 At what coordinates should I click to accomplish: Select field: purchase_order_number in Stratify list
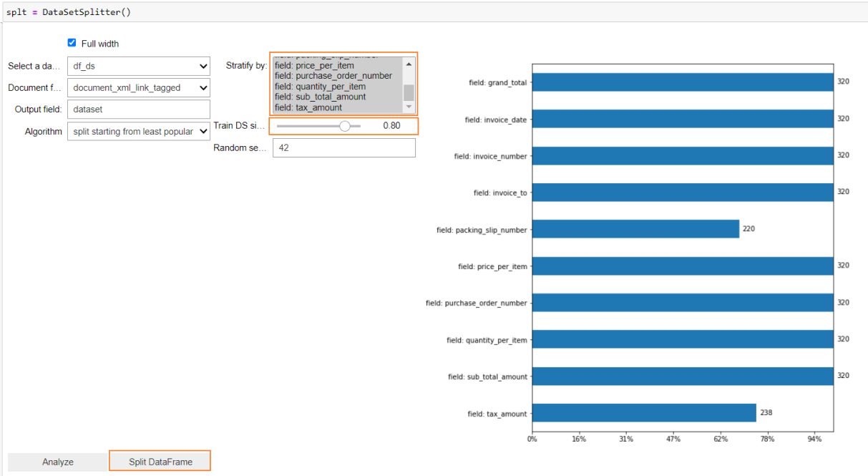coord(338,76)
